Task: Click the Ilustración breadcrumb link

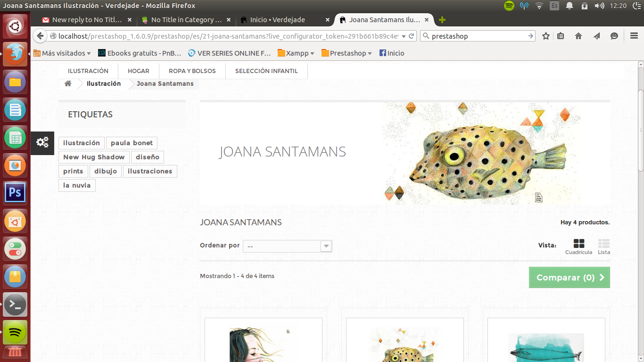Action: coord(104,83)
